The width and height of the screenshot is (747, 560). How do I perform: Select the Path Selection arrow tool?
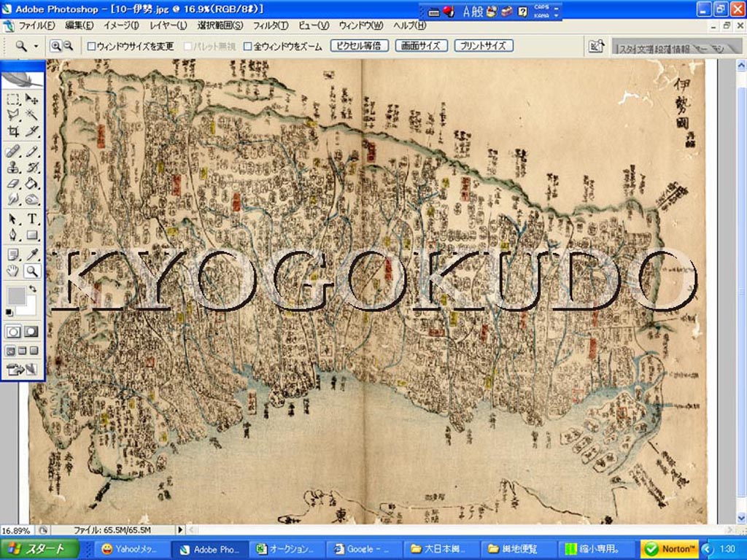[13, 219]
